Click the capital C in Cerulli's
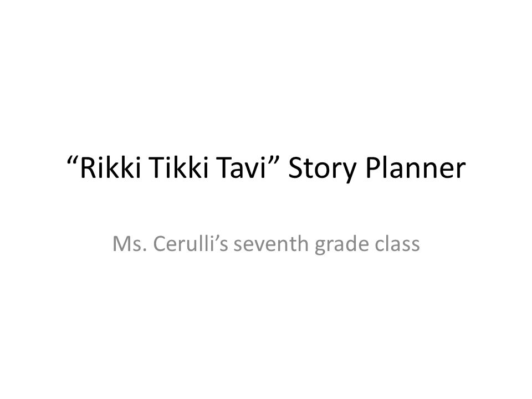Viewport: 532px width, 399px height. pos(161,244)
